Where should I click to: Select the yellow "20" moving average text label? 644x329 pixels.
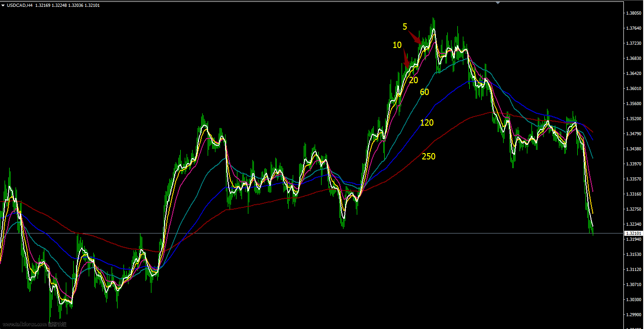(x=413, y=80)
